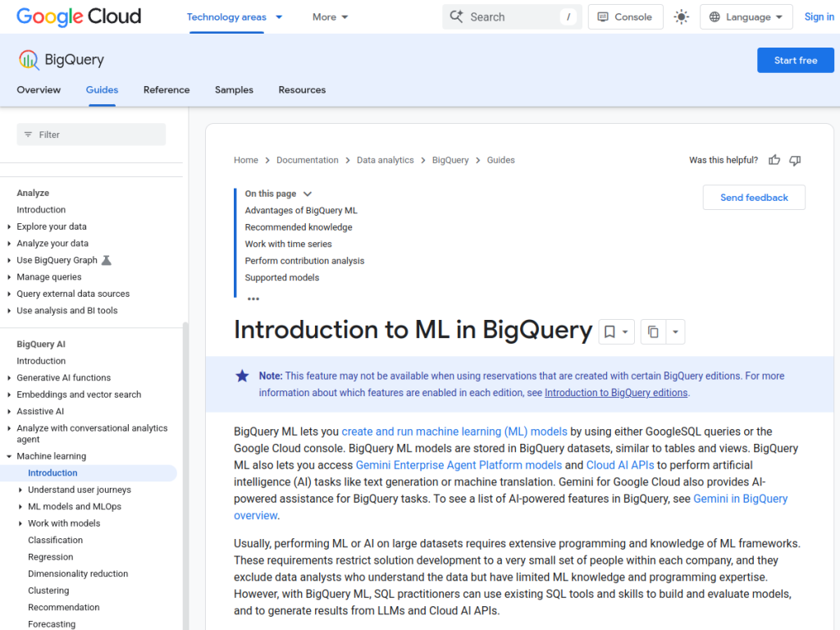Open the copy page options dropdown arrow
Image resolution: width=840 pixels, height=630 pixels.
coord(676,332)
